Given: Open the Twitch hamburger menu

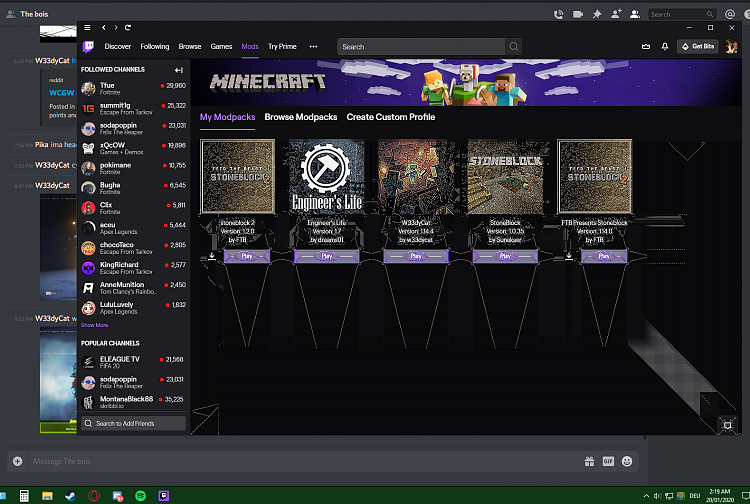Looking at the screenshot, I should click(x=87, y=28).
